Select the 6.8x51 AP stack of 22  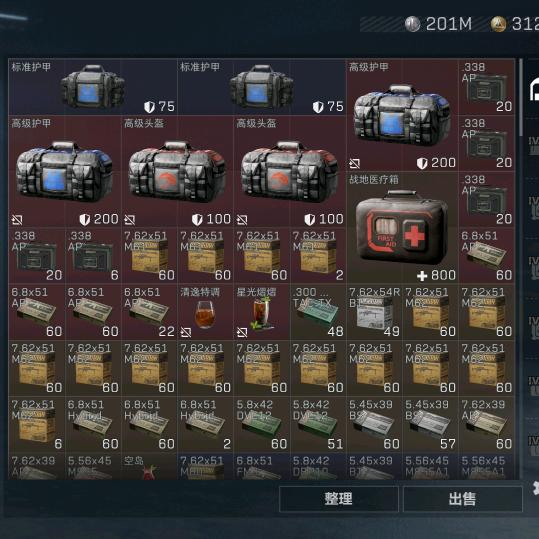point(149,312)
